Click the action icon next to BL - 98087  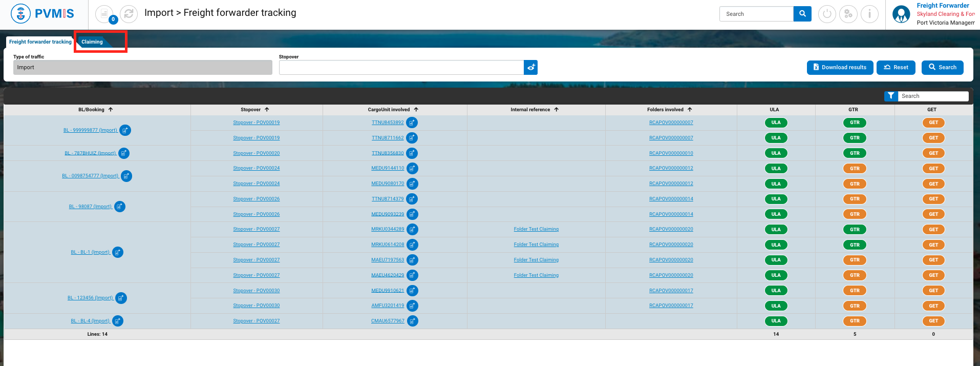[x=120, y=207]
